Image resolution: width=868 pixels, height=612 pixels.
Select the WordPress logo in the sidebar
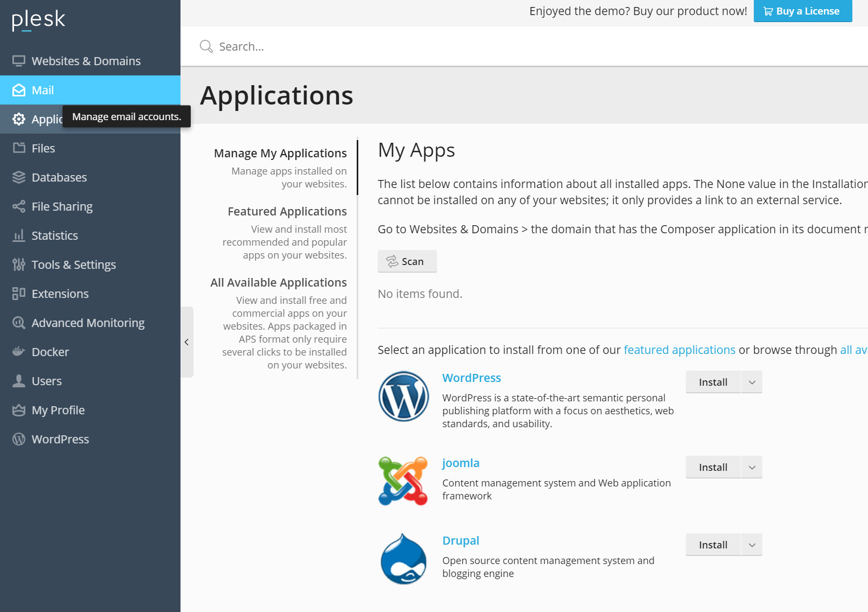[x=19, y=439]
